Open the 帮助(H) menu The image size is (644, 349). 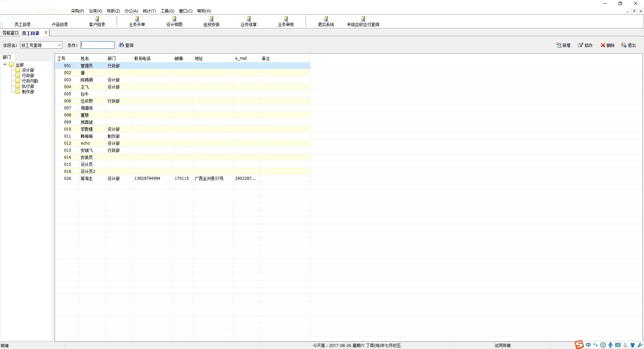coord(204,11)
